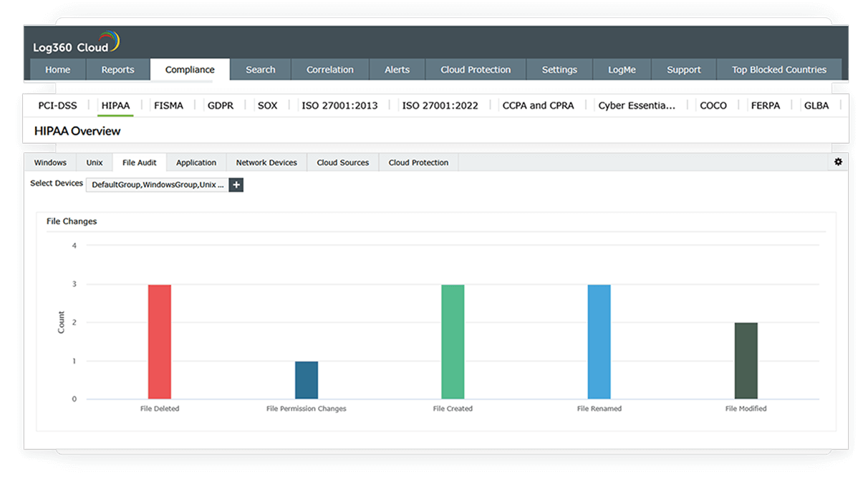Open the Cloud Sources sub-tab
This screenshot has height=481, width=868.
tap(343, 162)
